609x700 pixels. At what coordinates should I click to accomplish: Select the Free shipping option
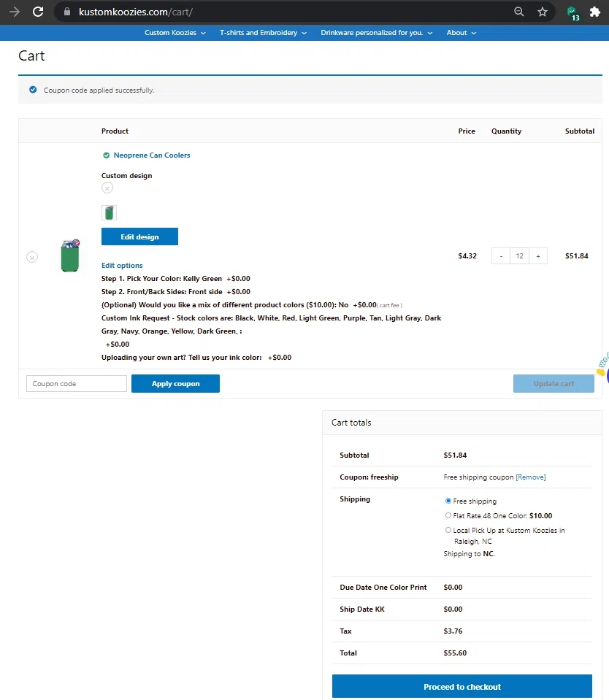click(448, 501)
